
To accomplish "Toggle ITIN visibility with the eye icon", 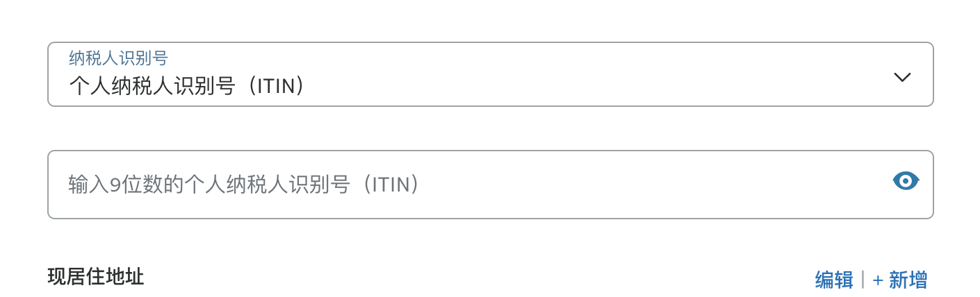I will 906,182.
